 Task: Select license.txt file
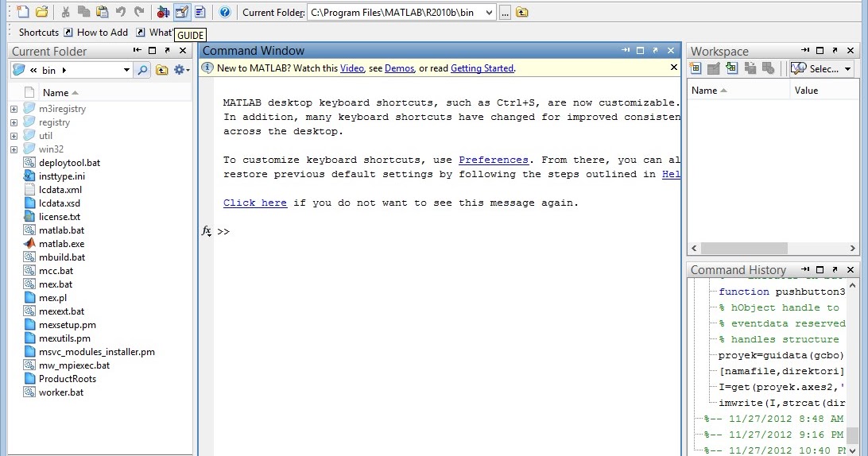click(x=60, y=217)
